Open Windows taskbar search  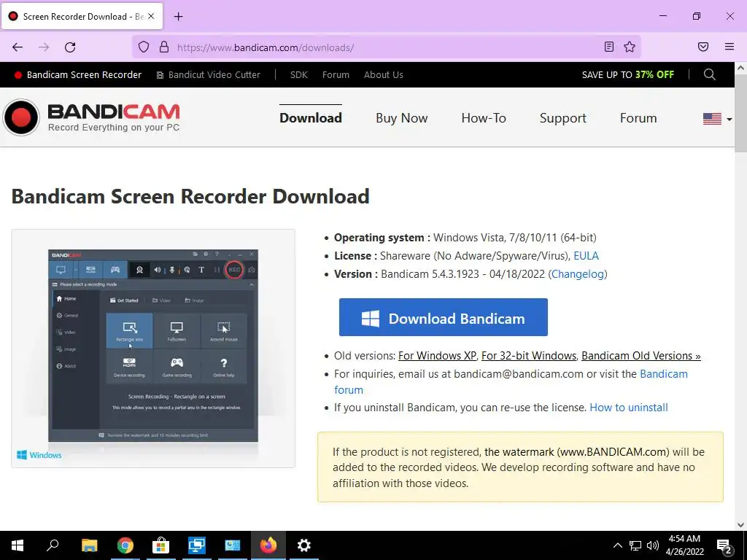coord(53,545)
